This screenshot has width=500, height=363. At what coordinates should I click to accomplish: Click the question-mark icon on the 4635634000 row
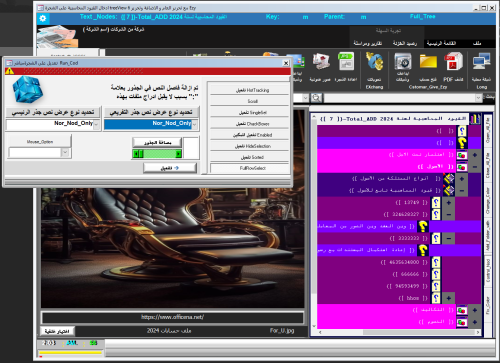click(x=436, y=262)
